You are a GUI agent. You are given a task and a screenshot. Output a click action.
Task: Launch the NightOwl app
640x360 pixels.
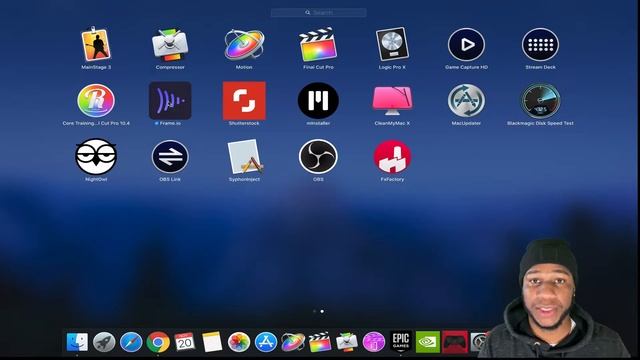click(96, 157)
